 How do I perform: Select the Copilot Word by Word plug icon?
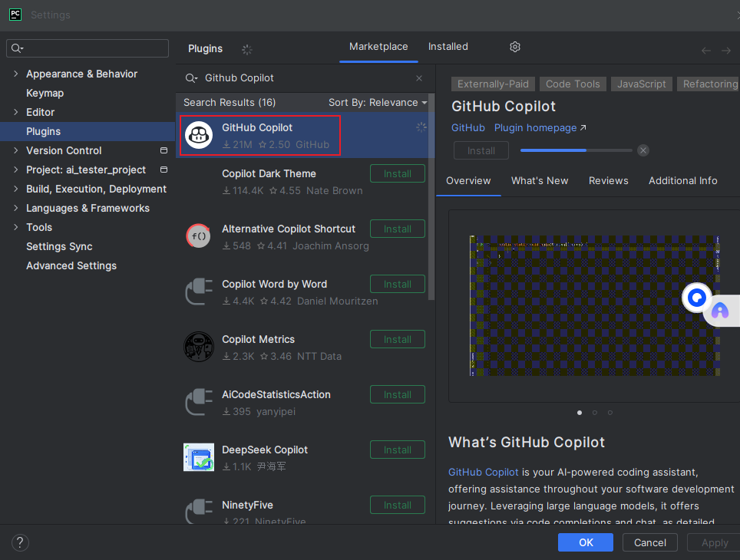[199, 291]
